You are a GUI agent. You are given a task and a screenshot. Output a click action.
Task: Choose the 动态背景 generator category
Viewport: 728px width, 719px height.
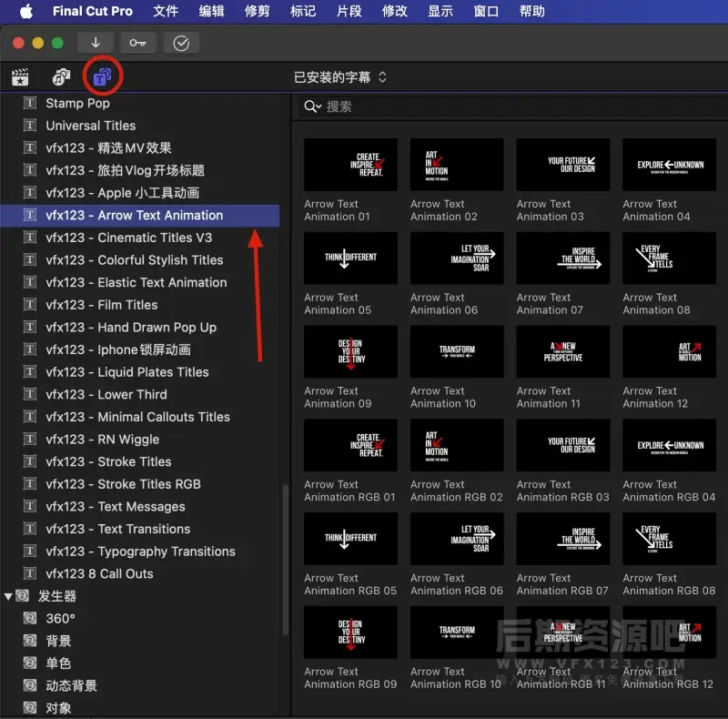pyautogui.click(x=71, y=685)
